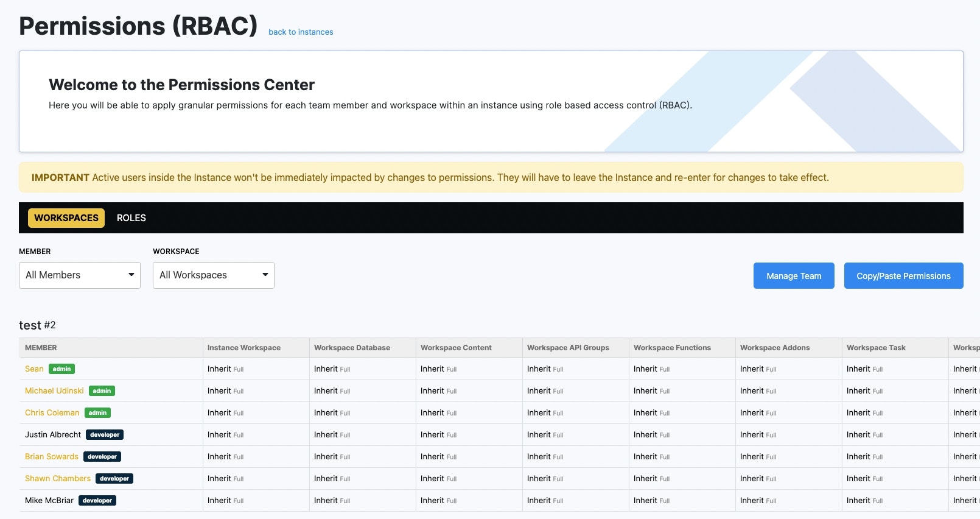Screen dimensions: 980x519
Task: Click developer badge next to Shawn Chambers
Action: [114, 479]
